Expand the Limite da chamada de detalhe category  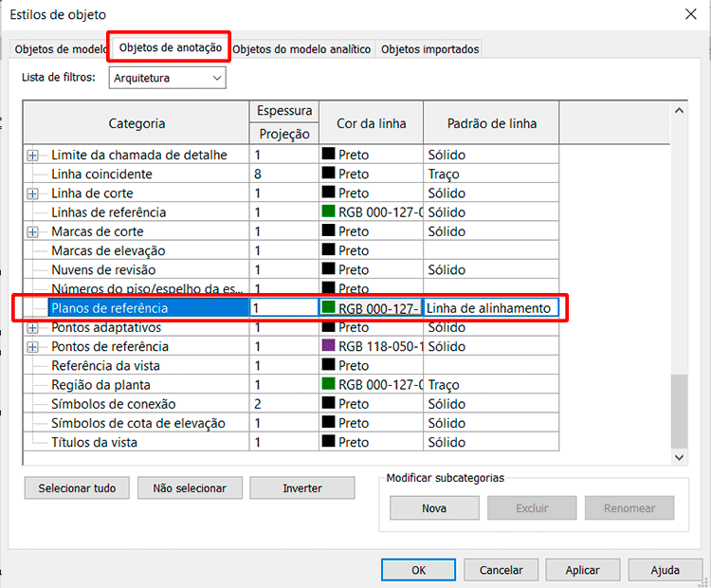pyautogui.click(x=33, y=156)
